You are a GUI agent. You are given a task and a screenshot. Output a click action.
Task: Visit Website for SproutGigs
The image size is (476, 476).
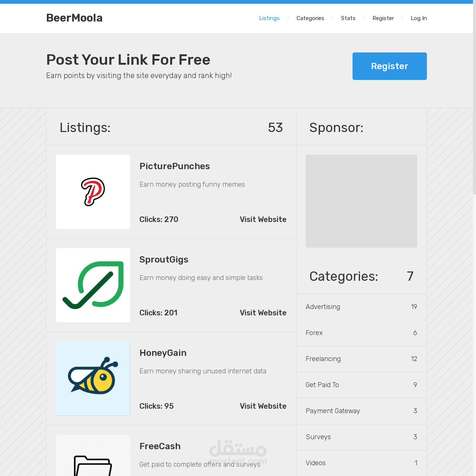coord(263,313)
